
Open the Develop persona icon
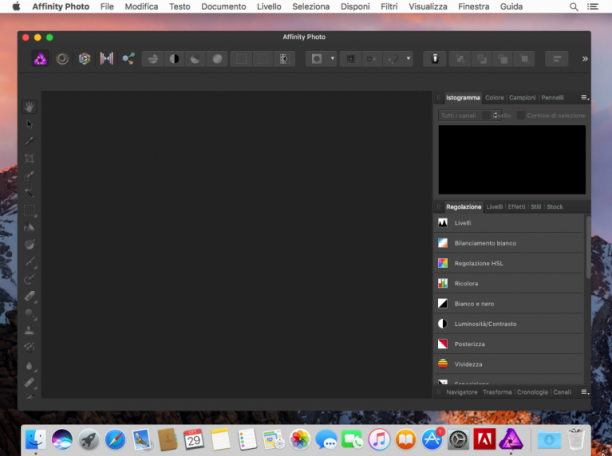coord(84,59)
